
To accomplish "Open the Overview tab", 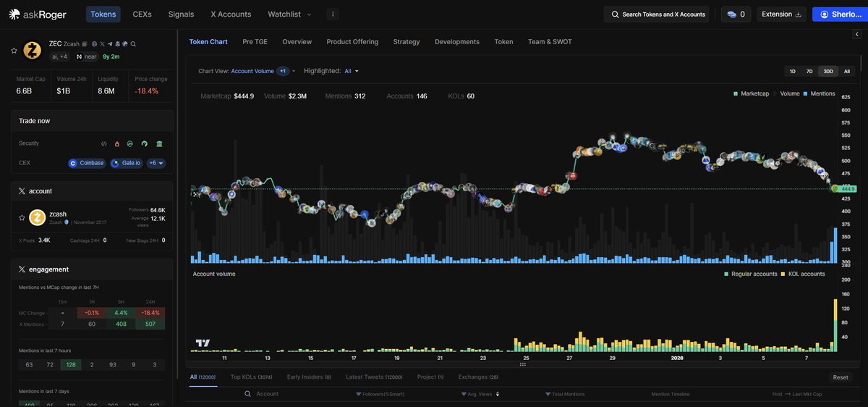I will point(297,42).
